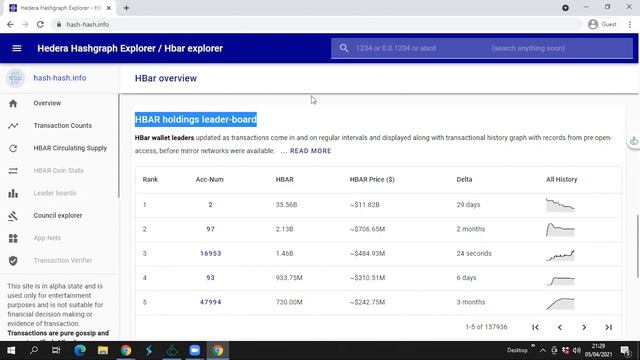Click the search magnifier icon in header
Screen dimensions: 640x360
click(x=344, y=48)
